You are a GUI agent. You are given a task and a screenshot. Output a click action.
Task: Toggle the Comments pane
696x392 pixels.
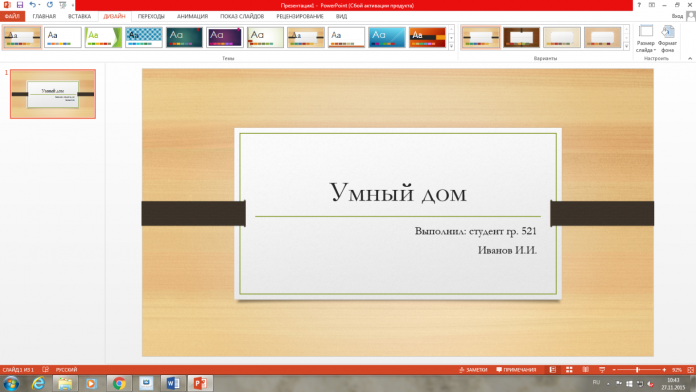[x=516, y=370]
